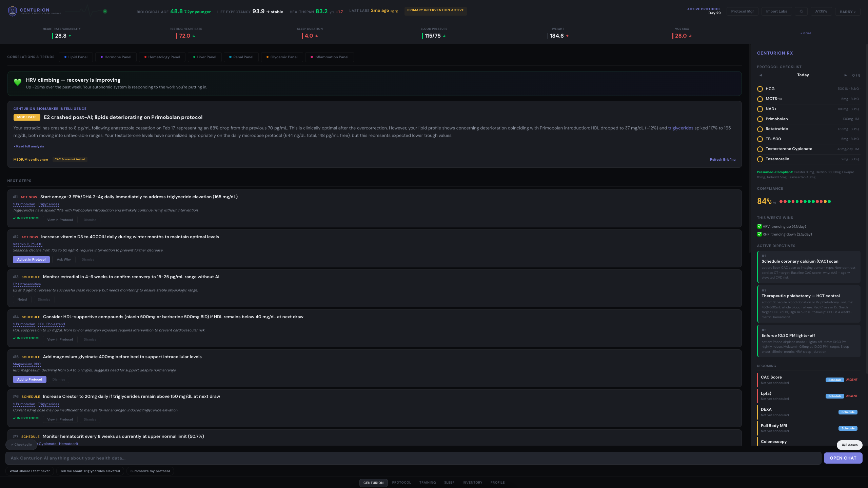868x488 pixels.
Task: Open the BARRY user dropdown
Action: (847, 12)
